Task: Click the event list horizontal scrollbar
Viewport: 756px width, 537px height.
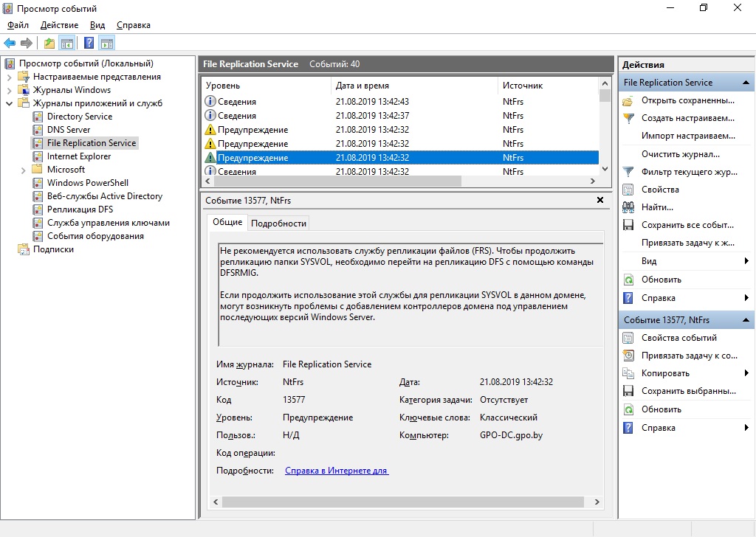Action: click(x=337, y=181)
